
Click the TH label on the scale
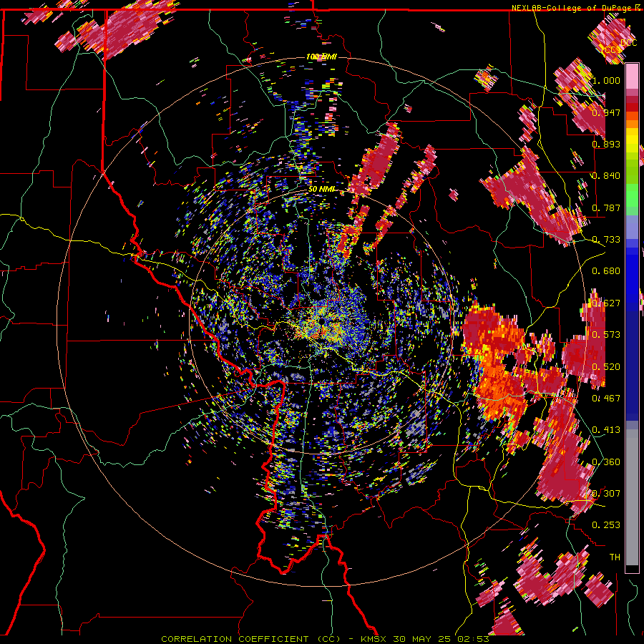(x=615, y=557)
